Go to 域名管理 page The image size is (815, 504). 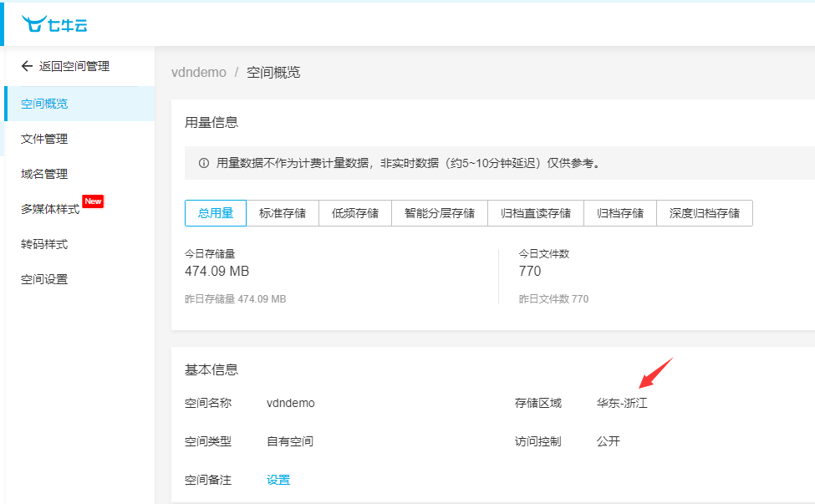[45, 174]
